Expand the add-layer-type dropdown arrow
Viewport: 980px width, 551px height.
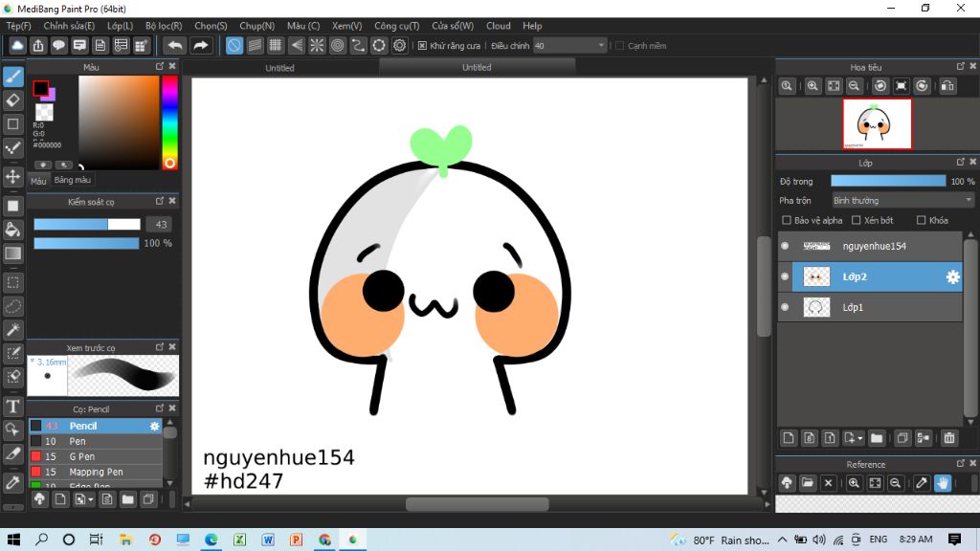860,438
